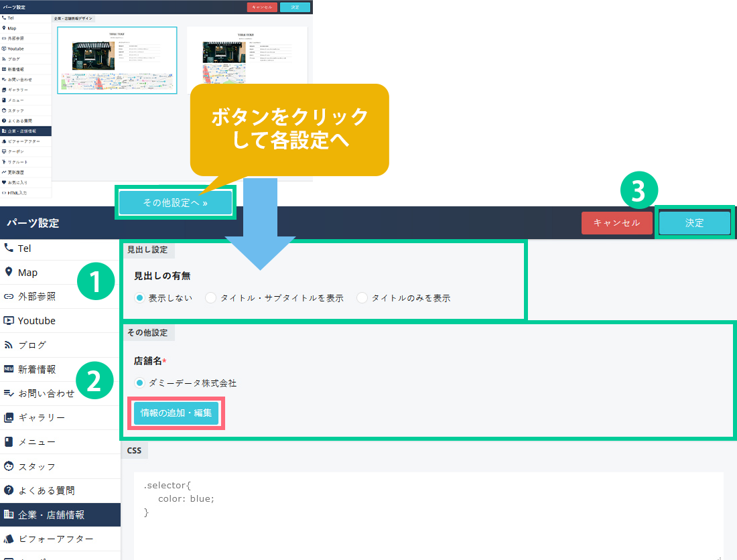Image resolution: width=737 pixels, height=560 pixels.
Task: Select the 表示しない radio button
Action: click(x=140, y=298)
